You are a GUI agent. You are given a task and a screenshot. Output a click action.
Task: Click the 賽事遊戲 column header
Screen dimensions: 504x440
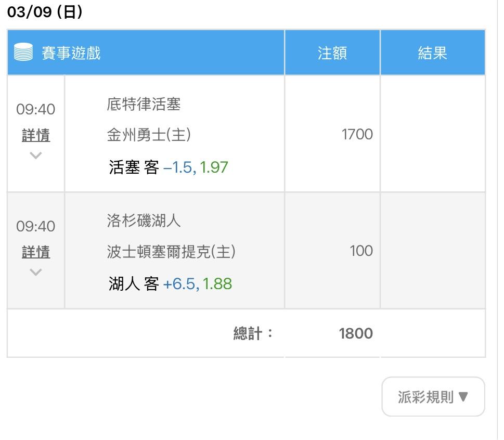[71, 53]
